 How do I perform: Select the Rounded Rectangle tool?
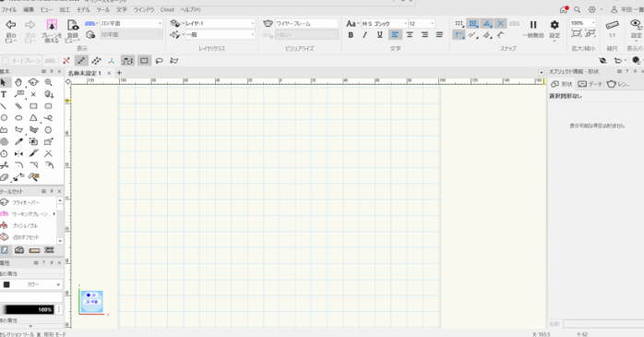[49, 106]
